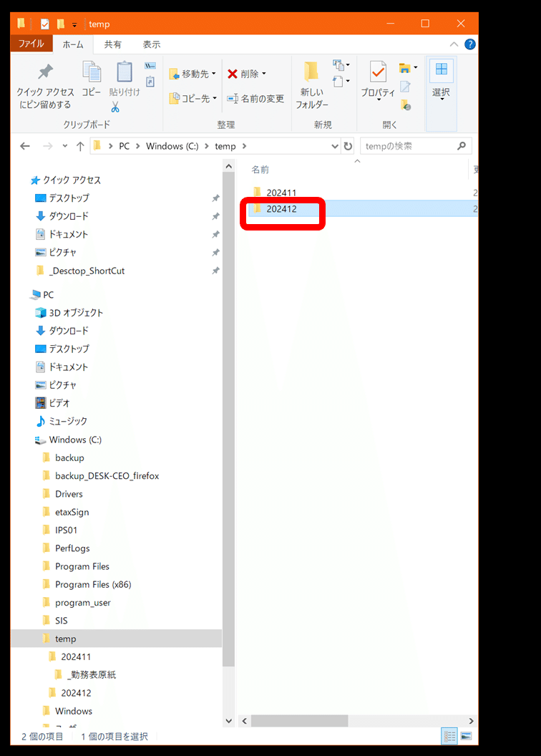This screenshot has width=541, height=756.
Task: Click the Cut scissors icon
Action: 115,107
